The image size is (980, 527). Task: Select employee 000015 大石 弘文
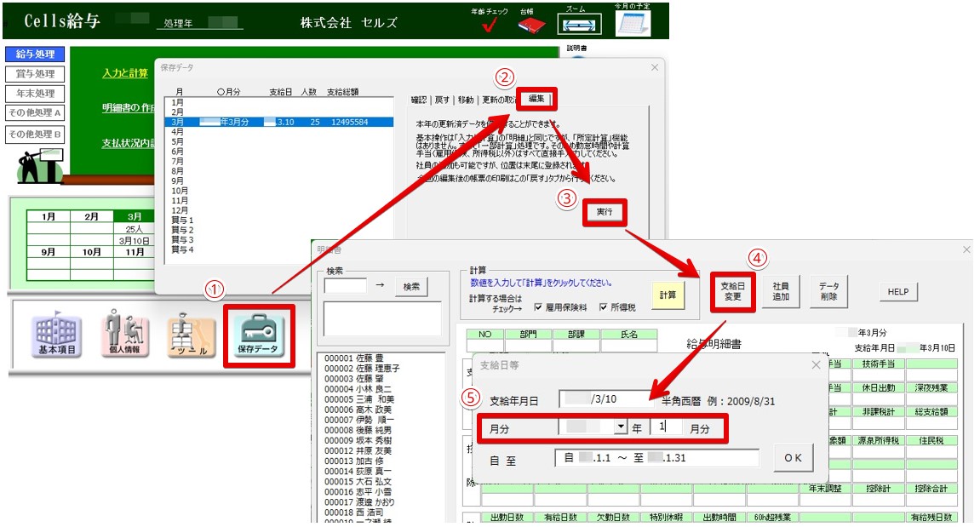pyautogui.click(x=358, y=481)
